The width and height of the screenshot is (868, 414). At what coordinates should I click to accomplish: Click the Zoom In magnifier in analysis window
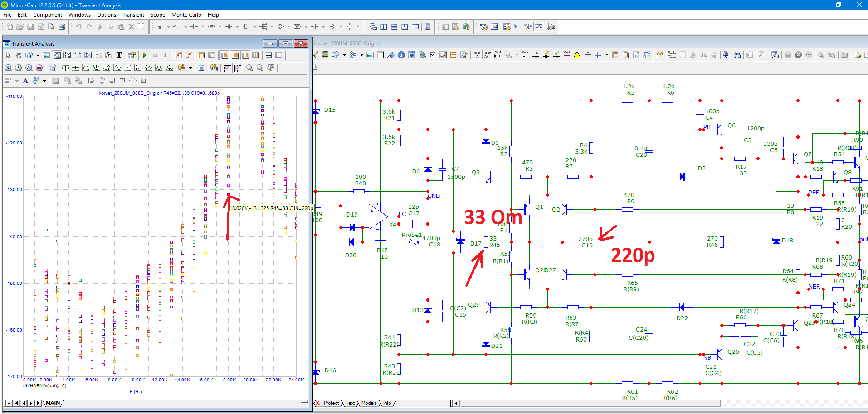pos(249,67)
